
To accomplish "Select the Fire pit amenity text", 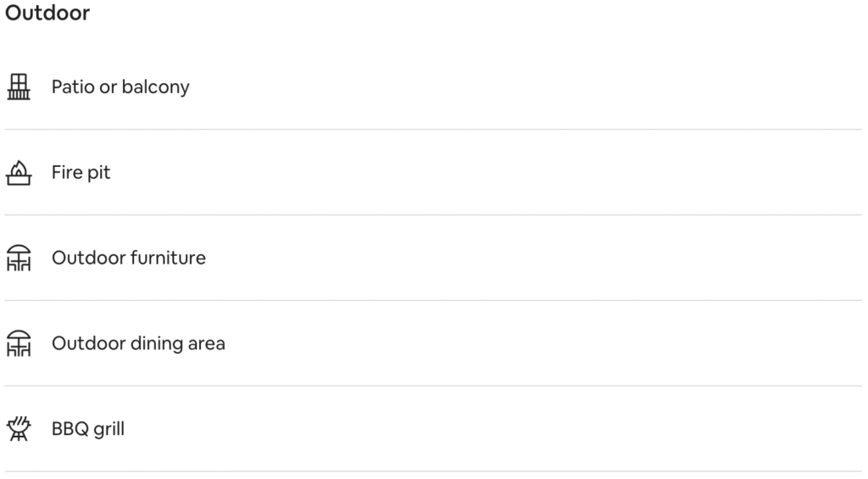I will [x=81, y=173].
